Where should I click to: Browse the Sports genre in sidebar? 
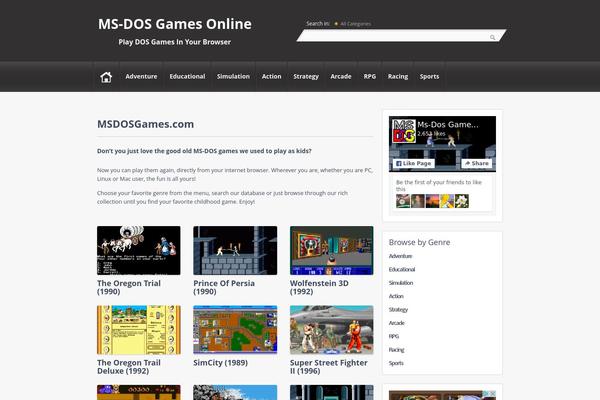pyautogui.click(x=396, y=363)
